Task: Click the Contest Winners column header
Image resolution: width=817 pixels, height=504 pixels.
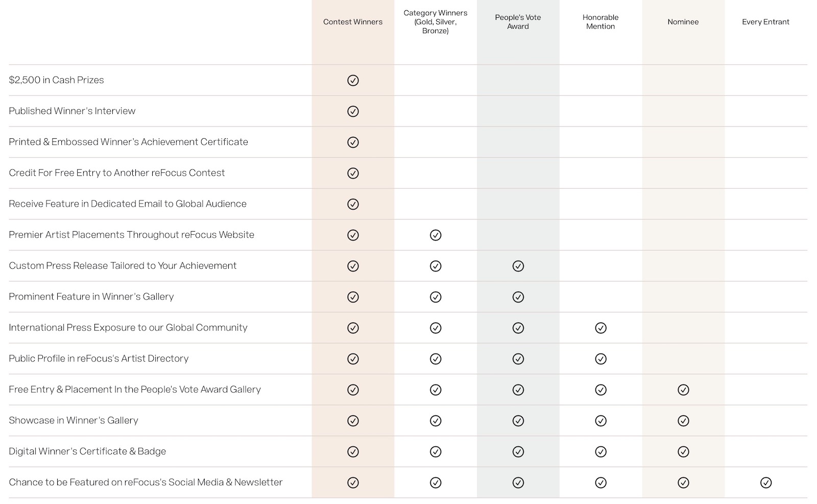Action: pos(353,22)
